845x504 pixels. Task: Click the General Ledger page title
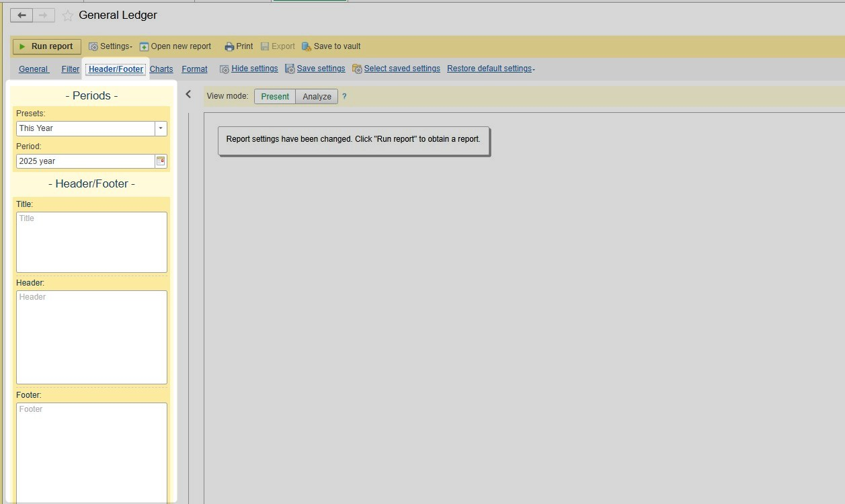coord(118,15)
